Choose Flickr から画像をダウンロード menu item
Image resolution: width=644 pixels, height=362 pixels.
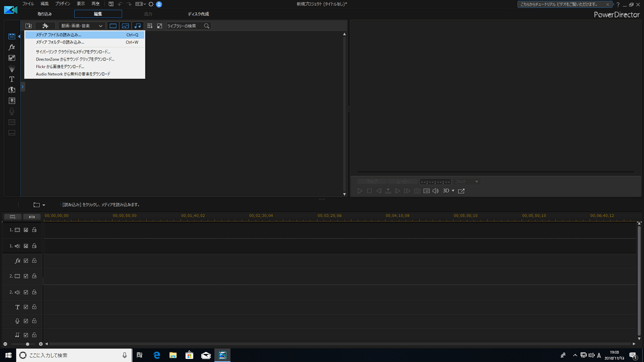point(60,66)
